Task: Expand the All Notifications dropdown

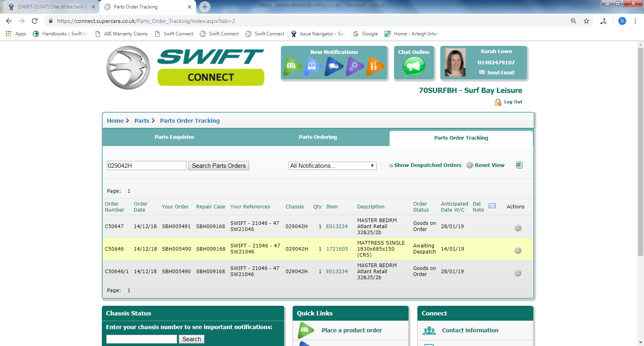Action: pyautogui.click(x=332, y=166)
